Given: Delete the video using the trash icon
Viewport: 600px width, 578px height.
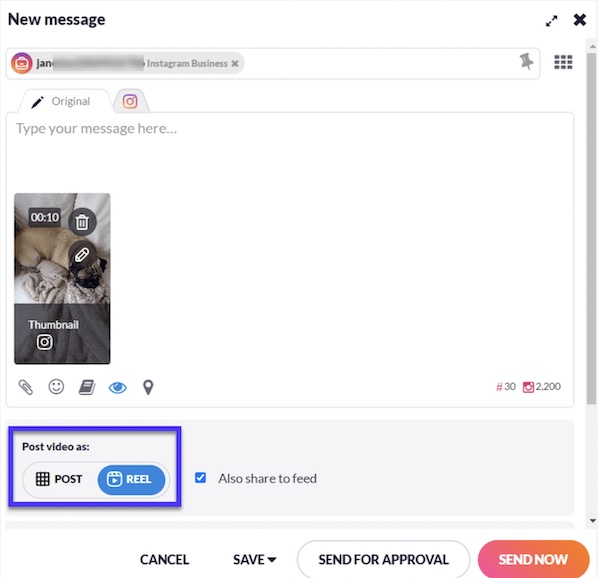Looking at the screenshot, I should click(x=82, y=222).
